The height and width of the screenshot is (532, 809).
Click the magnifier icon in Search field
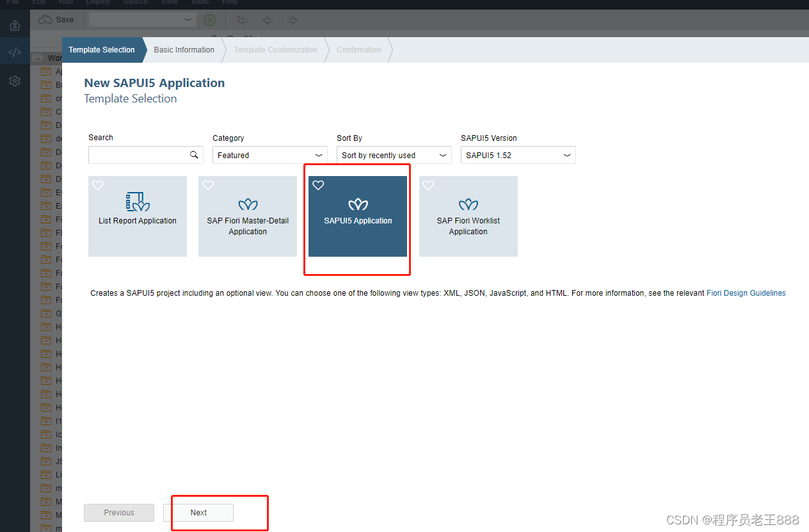point(194,155)
